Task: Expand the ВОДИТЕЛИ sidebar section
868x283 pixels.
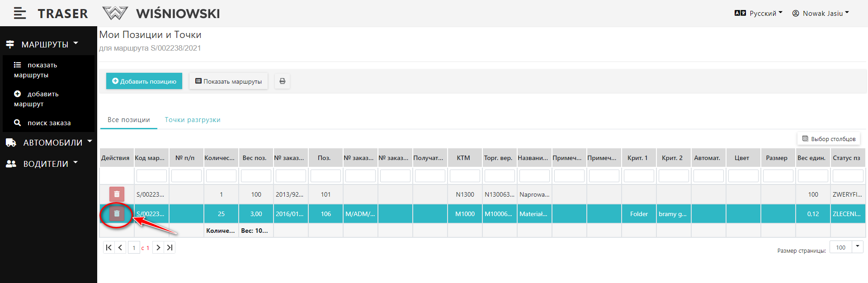Action: coord(42,164)
